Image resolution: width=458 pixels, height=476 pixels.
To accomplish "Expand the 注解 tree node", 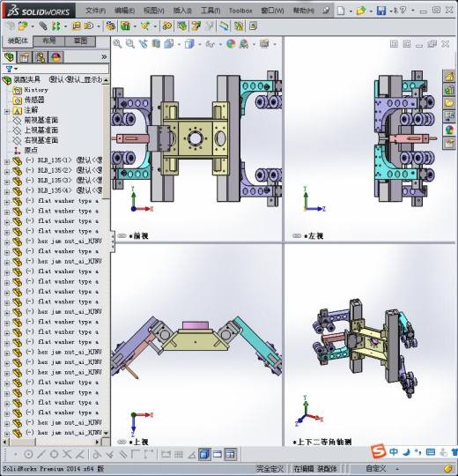I will tap(7, 111).
